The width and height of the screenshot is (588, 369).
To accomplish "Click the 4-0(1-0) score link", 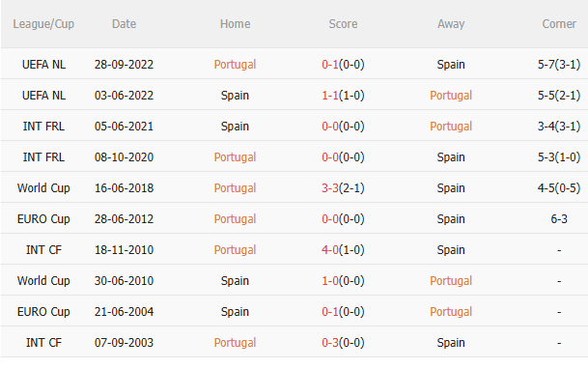I will 343,250.
